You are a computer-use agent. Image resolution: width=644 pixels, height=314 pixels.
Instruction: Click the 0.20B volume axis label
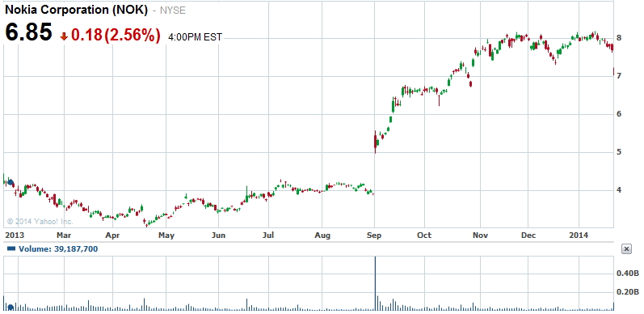(629, 292)
